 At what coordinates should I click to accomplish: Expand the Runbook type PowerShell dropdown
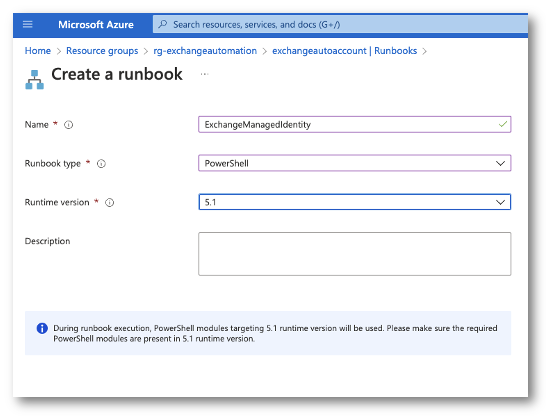354,163
